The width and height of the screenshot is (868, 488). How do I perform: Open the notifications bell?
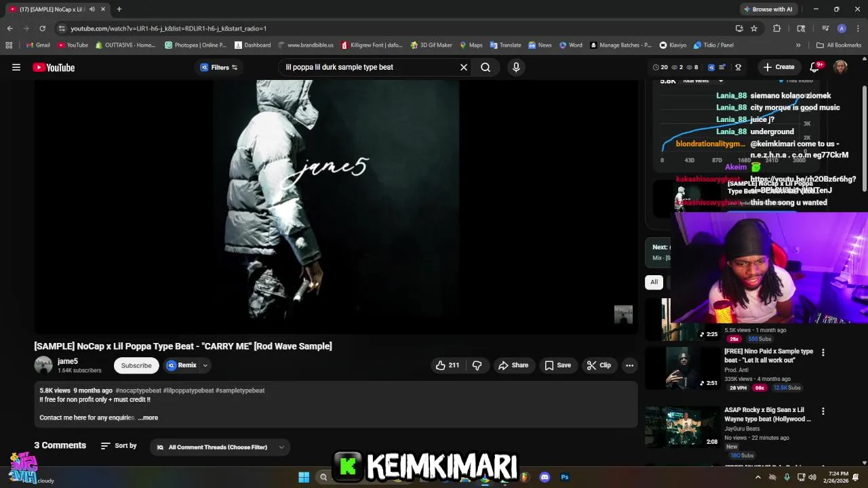tap(816, 67)
